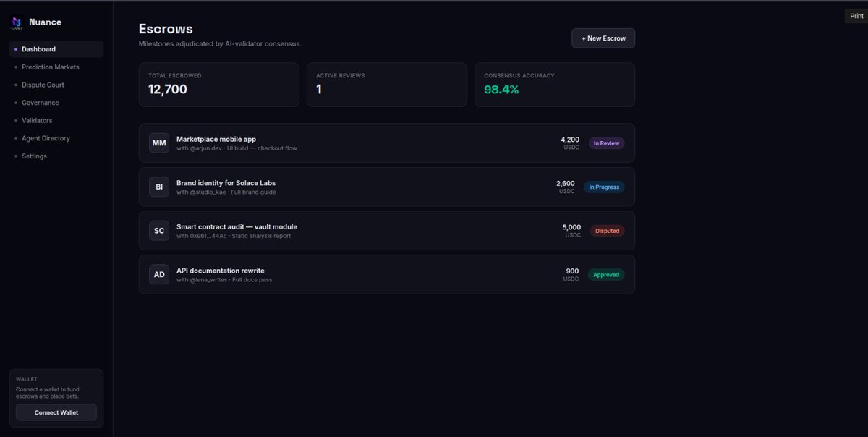Click the MM avatar badge

[159, 143]
